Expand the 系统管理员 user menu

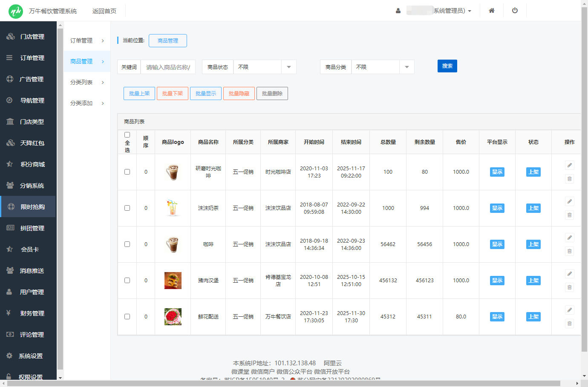(x=452, y=11)
